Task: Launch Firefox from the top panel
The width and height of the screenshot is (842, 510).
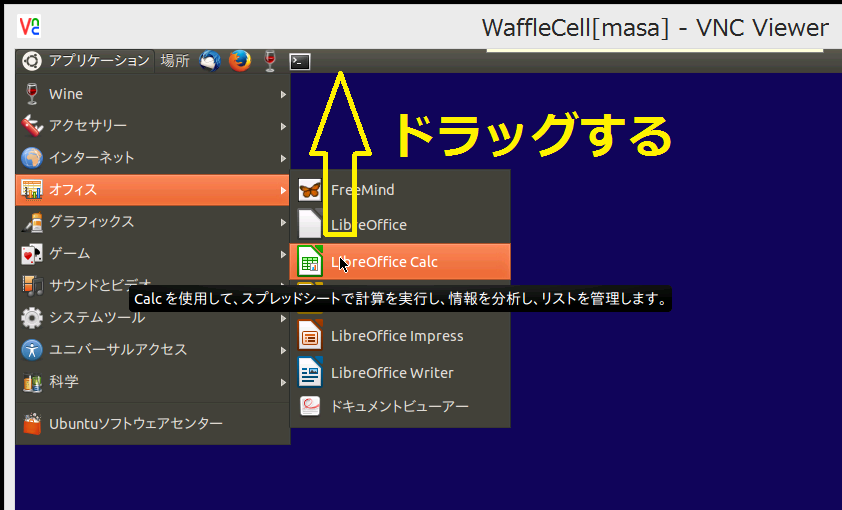Action: point(240,61)
